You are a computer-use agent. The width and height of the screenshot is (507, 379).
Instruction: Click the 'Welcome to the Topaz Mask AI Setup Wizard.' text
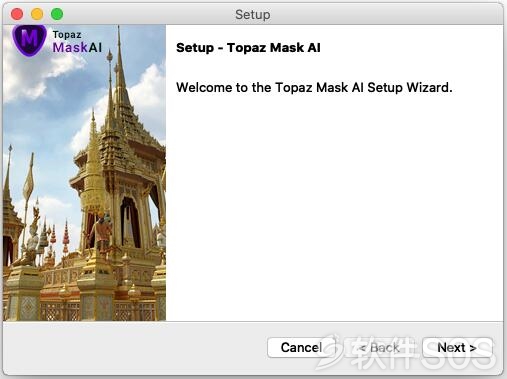coord(314,88)
